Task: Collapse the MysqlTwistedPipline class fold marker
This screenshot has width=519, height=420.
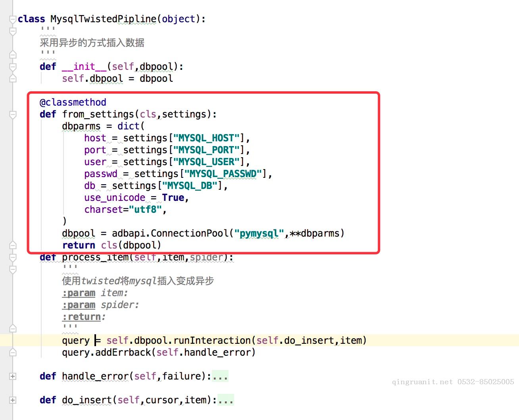Action: click(x=13, y=19)
